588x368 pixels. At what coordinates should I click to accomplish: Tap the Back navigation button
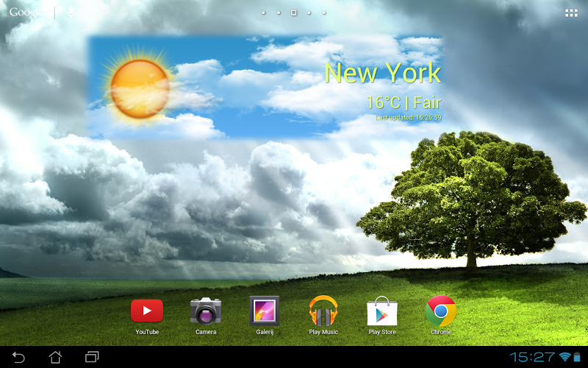[18, 357]
